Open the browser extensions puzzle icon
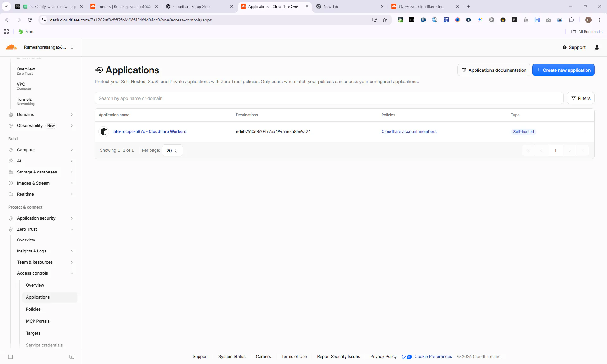The image size is (607, 364). [571, 20]
